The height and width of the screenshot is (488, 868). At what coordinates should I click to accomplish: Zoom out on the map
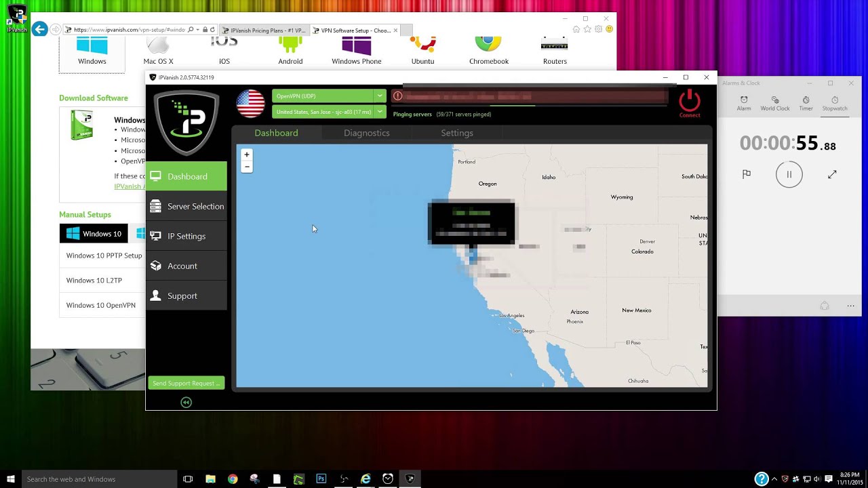point(247,167)
